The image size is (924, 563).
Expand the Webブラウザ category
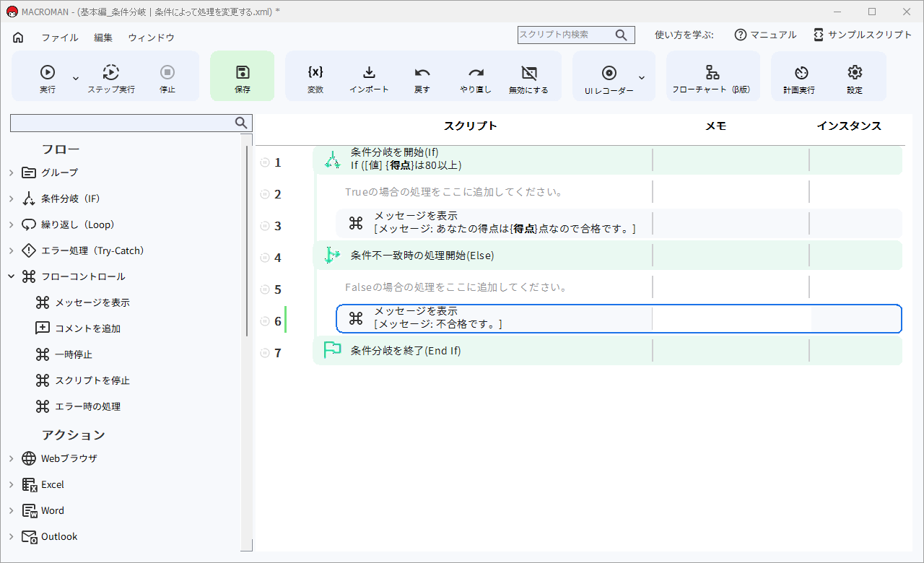(x=12, y=458)
